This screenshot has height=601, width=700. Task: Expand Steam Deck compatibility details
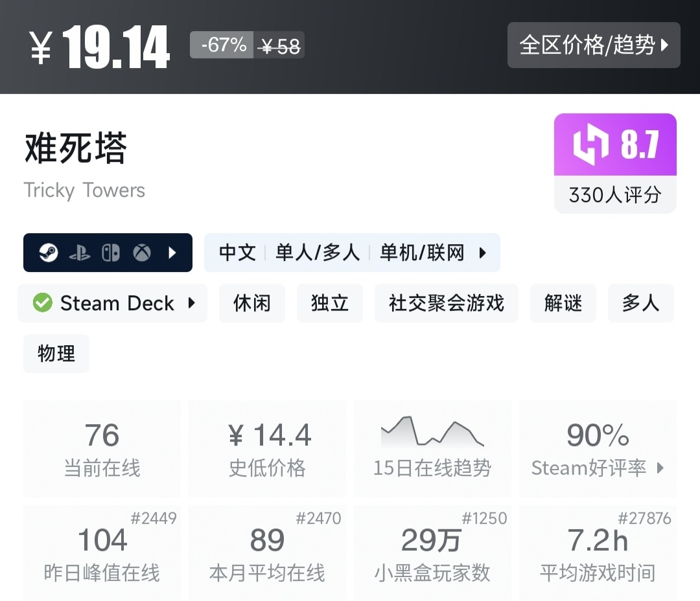tap(192, 303)
